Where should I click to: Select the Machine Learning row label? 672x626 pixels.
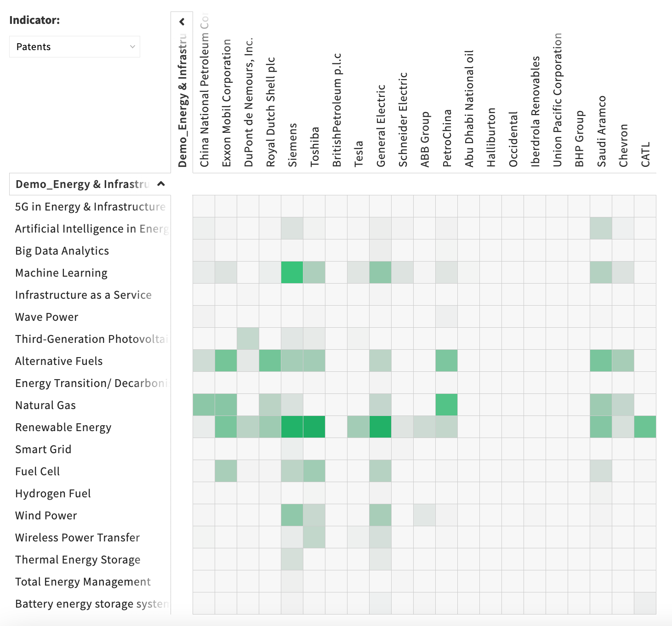(x=61, y=273)
